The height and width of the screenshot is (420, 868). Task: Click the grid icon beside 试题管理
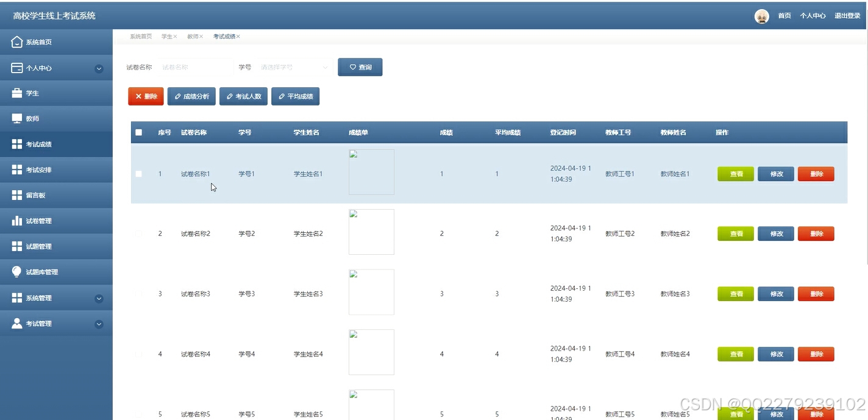click(x=17, y=246)
